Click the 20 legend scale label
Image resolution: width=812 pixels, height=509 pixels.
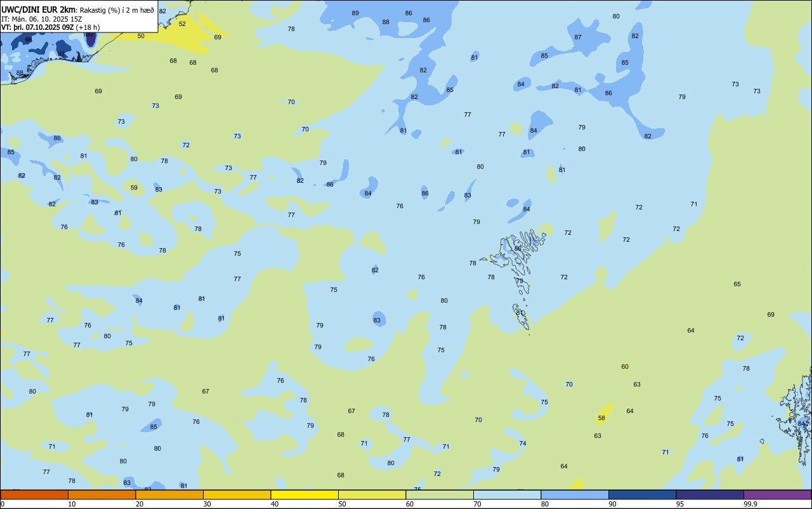click(140, 504)
